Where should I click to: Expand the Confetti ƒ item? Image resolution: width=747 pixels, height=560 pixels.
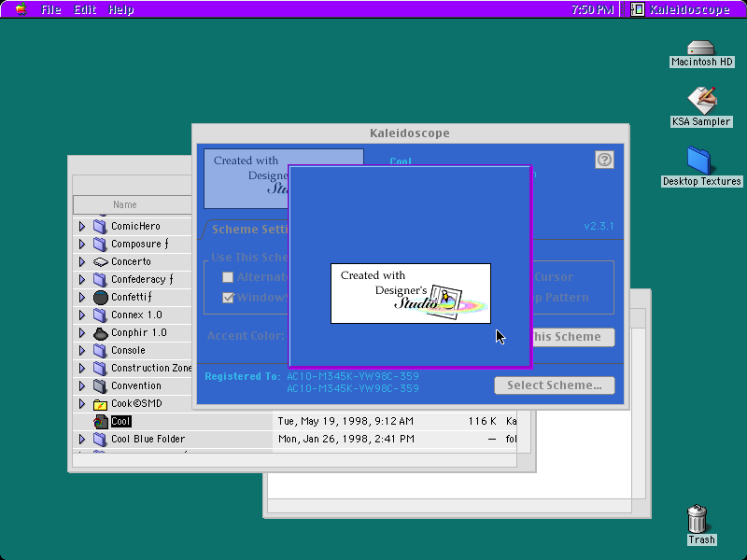pyautogui.click(x=82, y=297)
